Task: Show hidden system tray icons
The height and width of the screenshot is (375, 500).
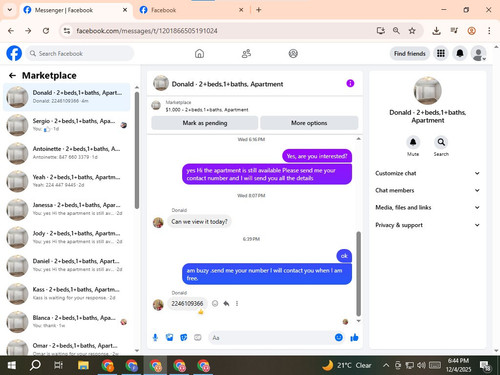Action: [386, 365]
